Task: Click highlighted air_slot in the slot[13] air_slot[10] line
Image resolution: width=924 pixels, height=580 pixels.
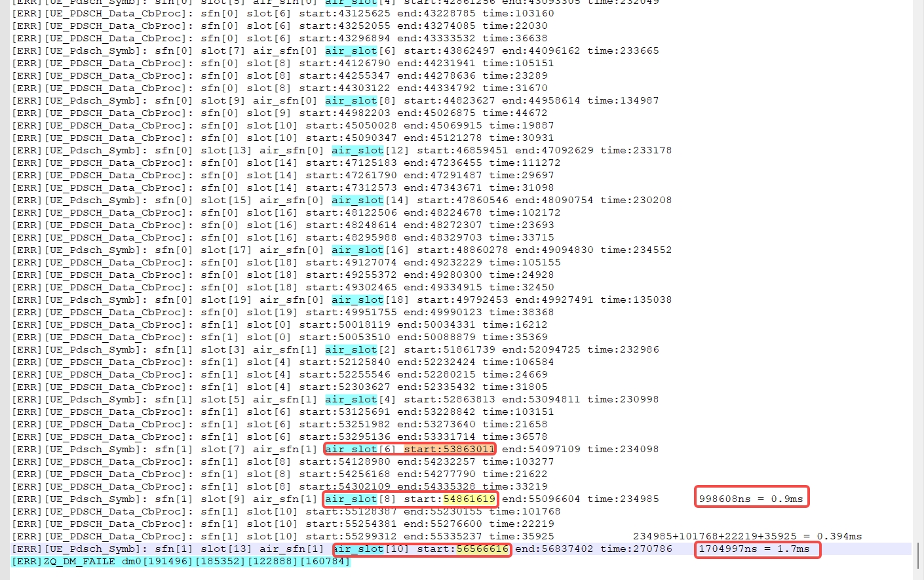Action: (358, 549)
